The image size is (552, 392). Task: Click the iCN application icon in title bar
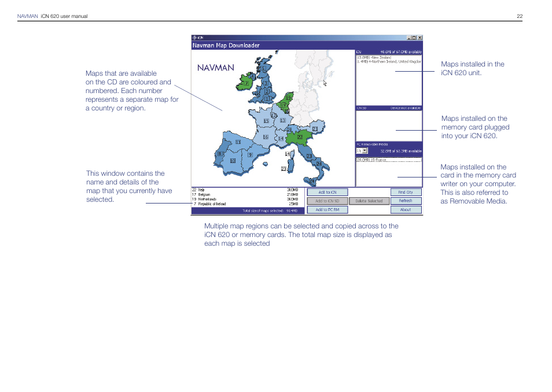(194, 38)
